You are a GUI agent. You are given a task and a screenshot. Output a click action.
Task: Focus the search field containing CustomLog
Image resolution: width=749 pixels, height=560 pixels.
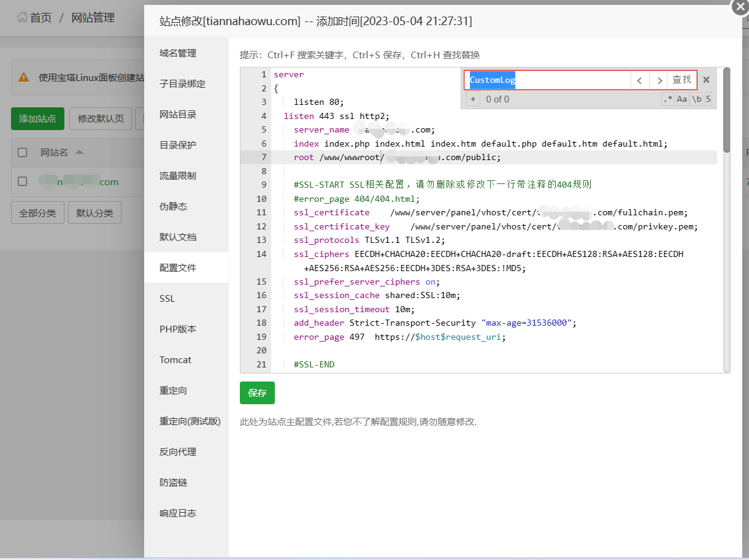click(x=548, y=80)
